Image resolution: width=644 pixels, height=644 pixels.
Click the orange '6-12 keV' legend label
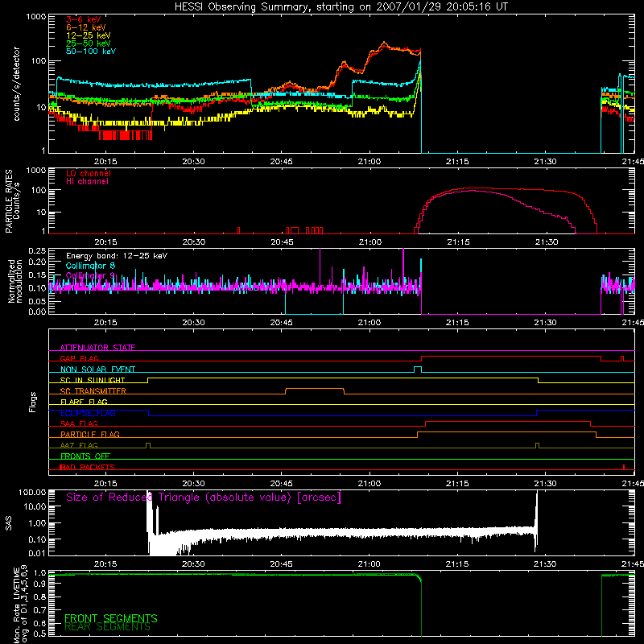pos(86,27)
